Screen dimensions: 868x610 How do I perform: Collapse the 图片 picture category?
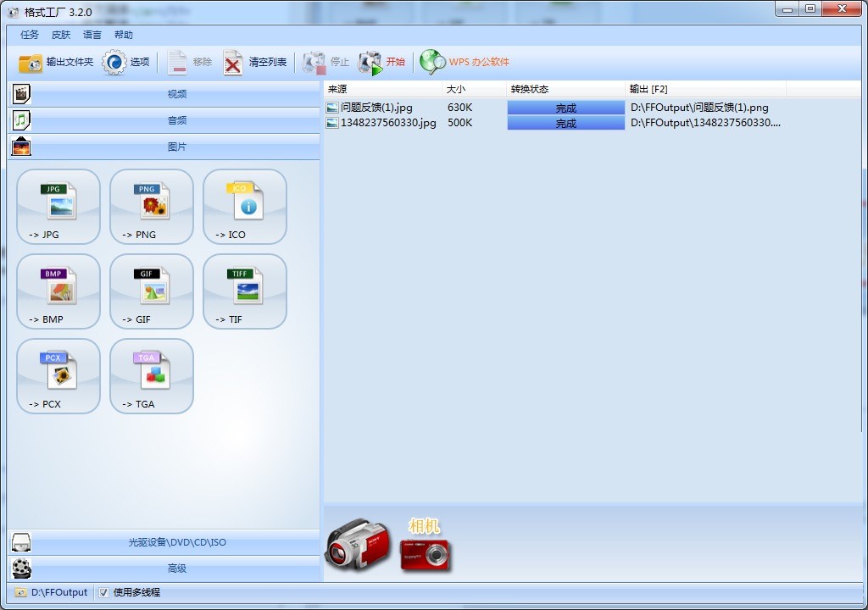[x=164, y=147]
